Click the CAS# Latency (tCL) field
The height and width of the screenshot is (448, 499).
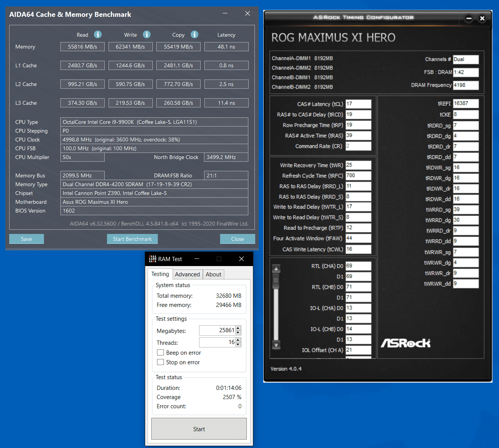tap(358, 104)
